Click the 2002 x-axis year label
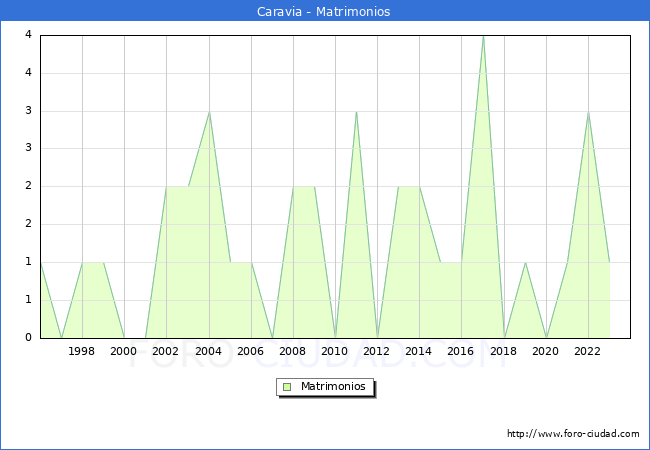The image size is (650, 450). pos(166,351)
